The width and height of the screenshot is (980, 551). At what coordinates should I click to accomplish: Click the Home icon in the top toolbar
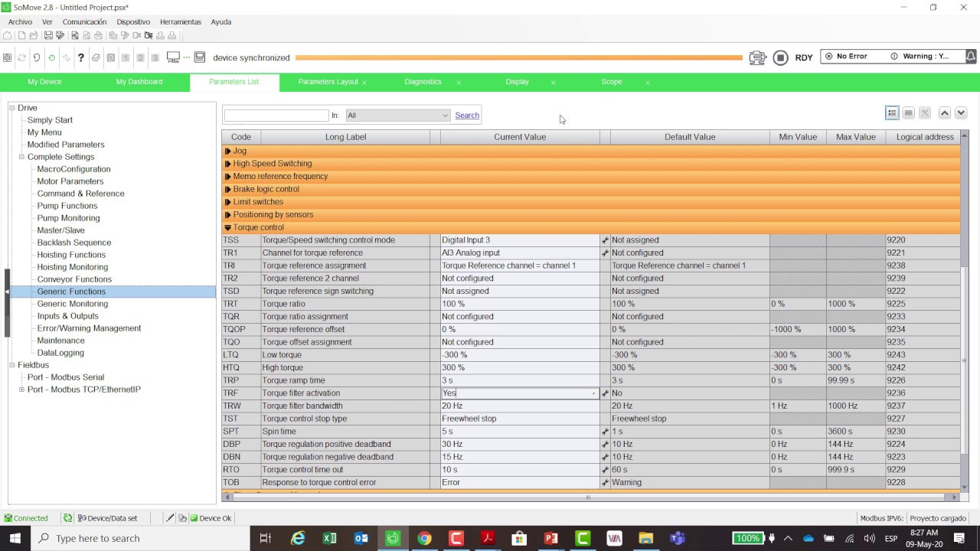pyautogui.click(x=7, y=35)
